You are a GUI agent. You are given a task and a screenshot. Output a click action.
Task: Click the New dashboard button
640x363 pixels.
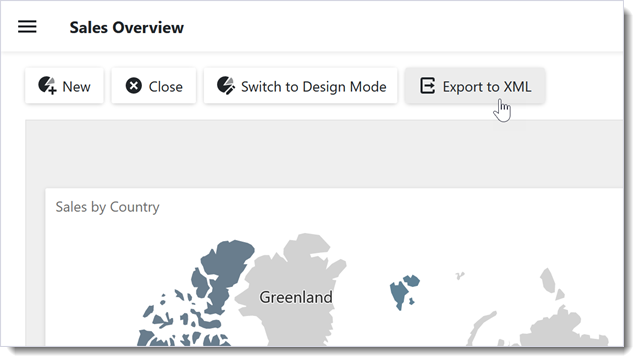pos(64,86)
